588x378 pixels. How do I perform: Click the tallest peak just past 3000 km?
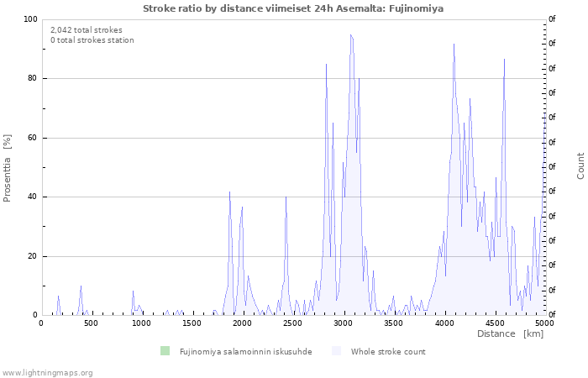pyautogui.click(x=350, y=36)
